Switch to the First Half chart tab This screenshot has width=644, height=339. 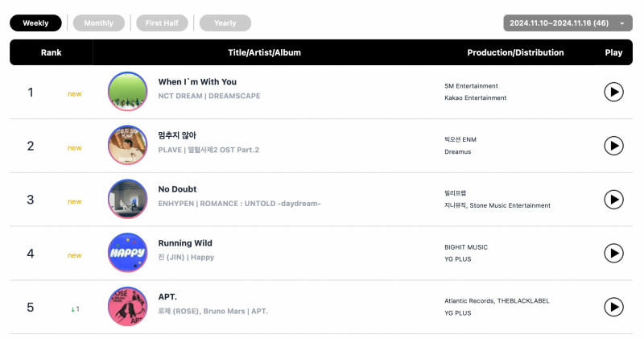162,23
